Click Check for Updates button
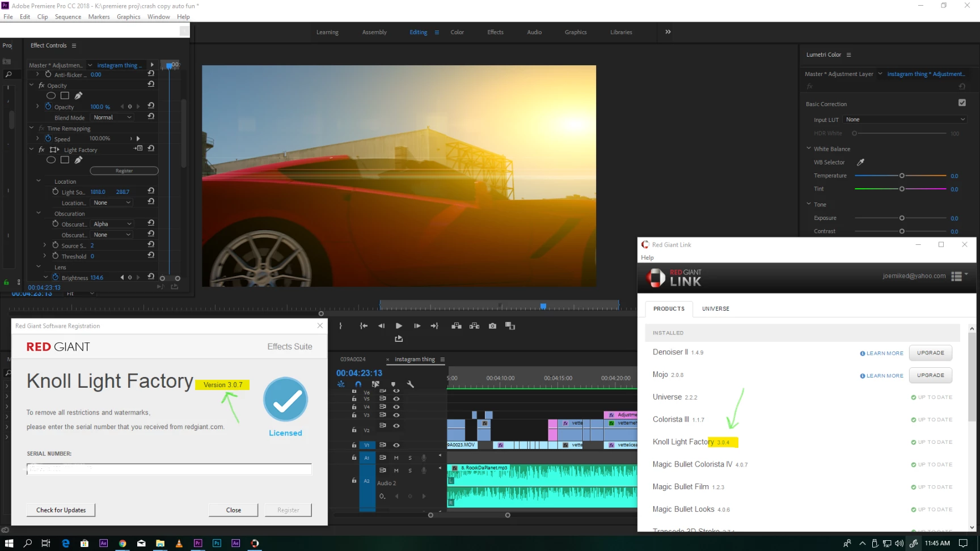Screen dimensions: 980x551 tap(61, 510)
